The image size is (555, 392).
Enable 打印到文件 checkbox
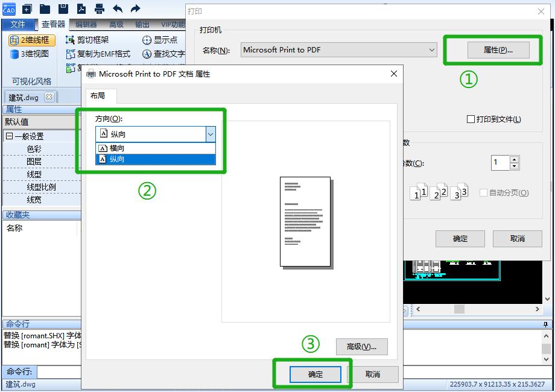(471, 119)
